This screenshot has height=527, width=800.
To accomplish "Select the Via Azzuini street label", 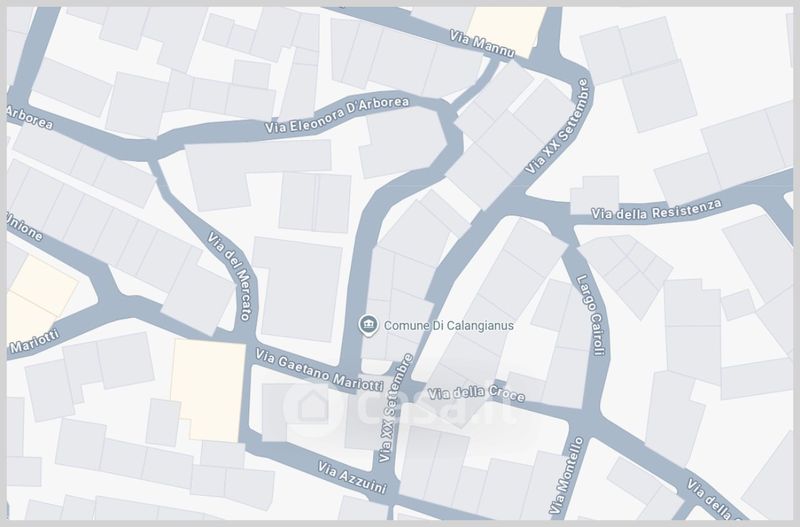I will tap(352, 478).
